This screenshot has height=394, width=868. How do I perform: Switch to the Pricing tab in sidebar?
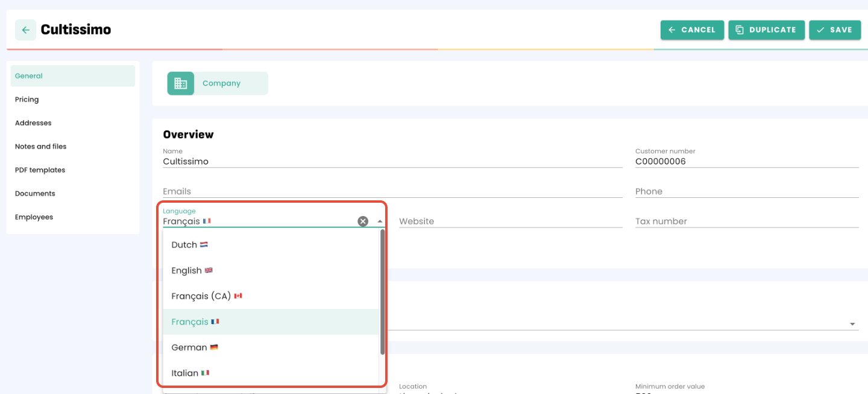(x=27, y=99)
